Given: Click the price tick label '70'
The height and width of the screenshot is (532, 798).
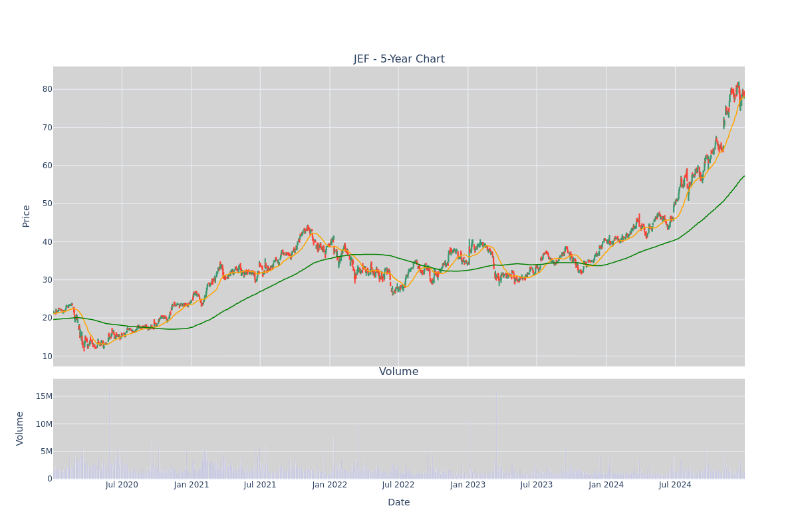Looking at the screenshot, I should tap(47, 127).
